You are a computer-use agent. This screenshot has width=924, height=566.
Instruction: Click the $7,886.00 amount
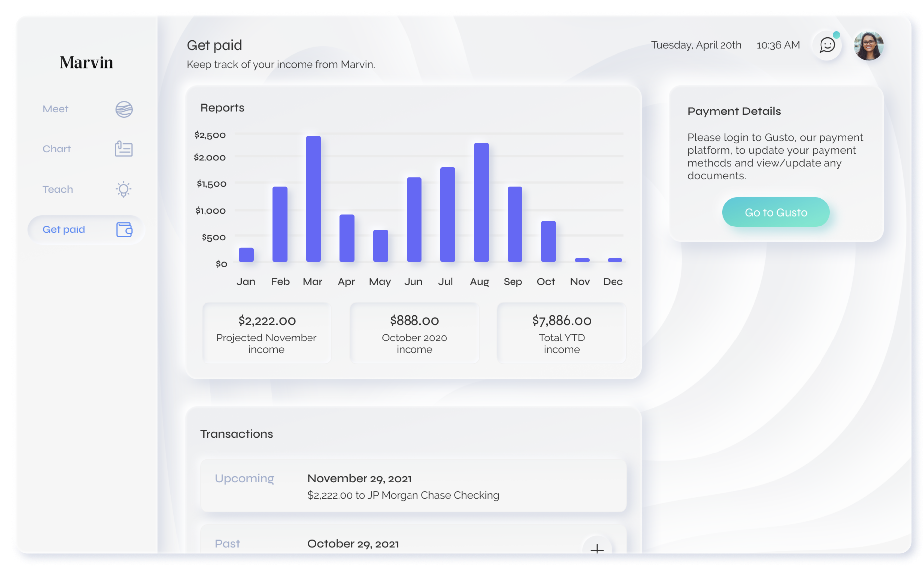[x=562, y=321]
